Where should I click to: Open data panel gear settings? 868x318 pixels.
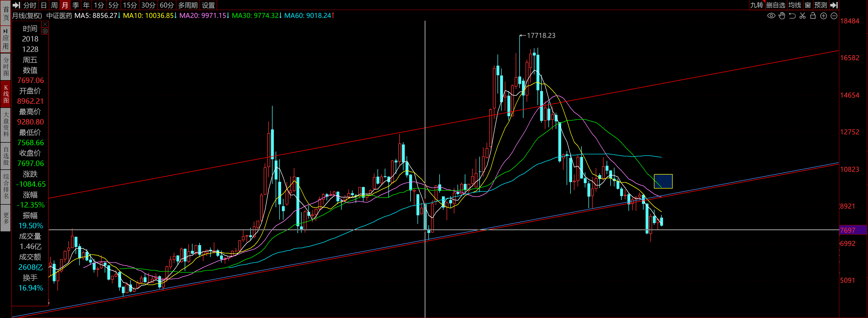pyautogui.click(x=45, y=31)
